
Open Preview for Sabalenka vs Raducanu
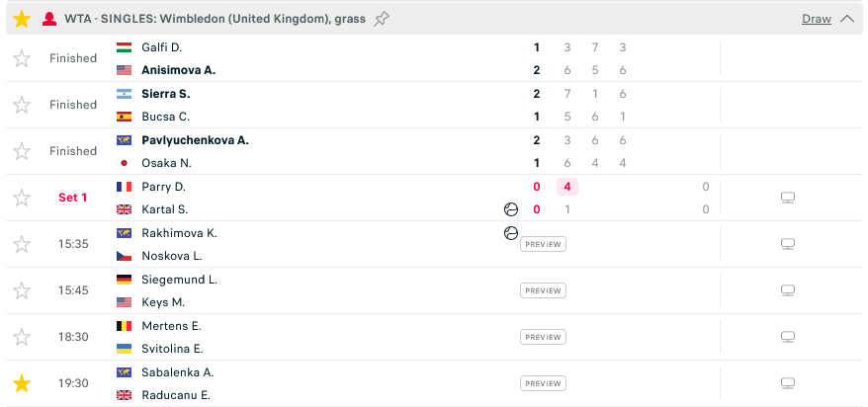tap(543, 383)
